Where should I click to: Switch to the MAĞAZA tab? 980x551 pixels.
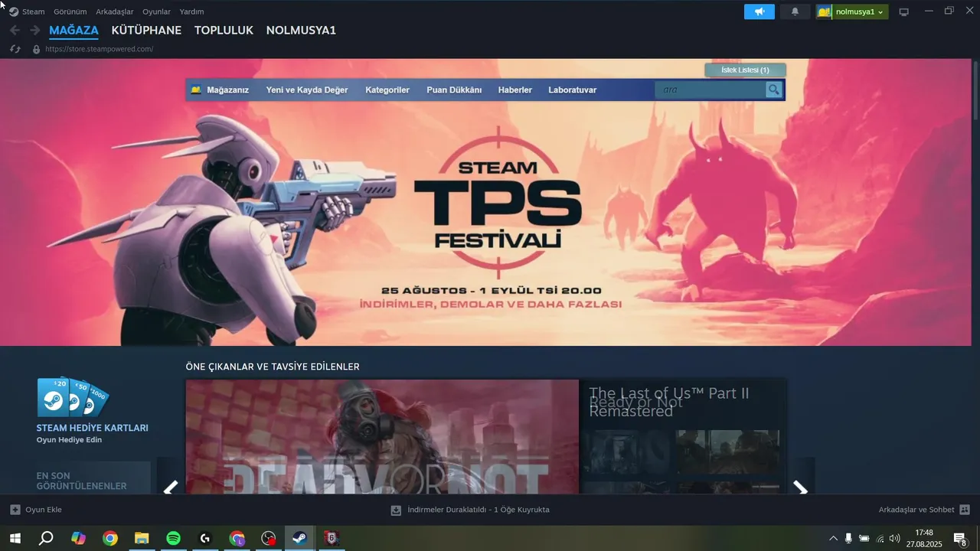[74, 31]
